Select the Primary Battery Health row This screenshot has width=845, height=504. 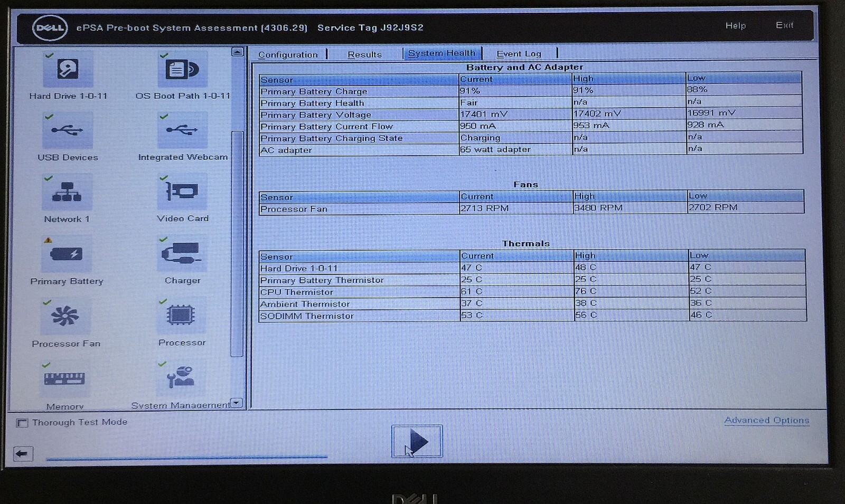coord(530,102)
